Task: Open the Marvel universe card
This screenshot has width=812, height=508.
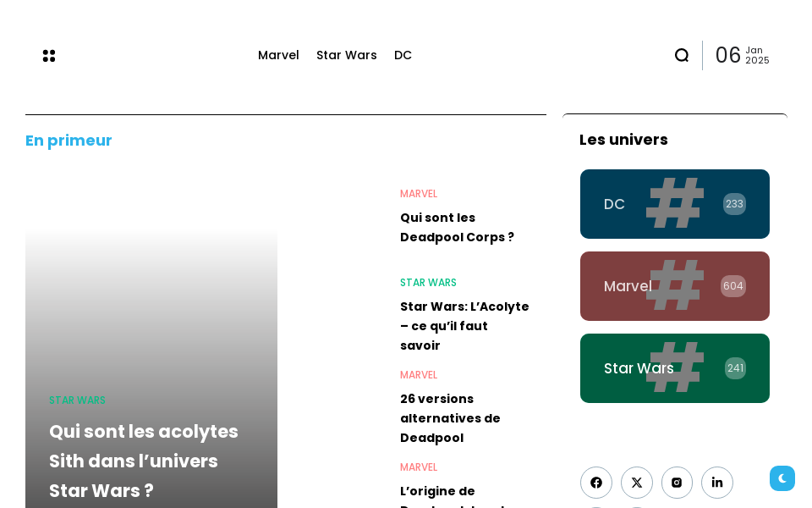Action: [x=674, y=286]
